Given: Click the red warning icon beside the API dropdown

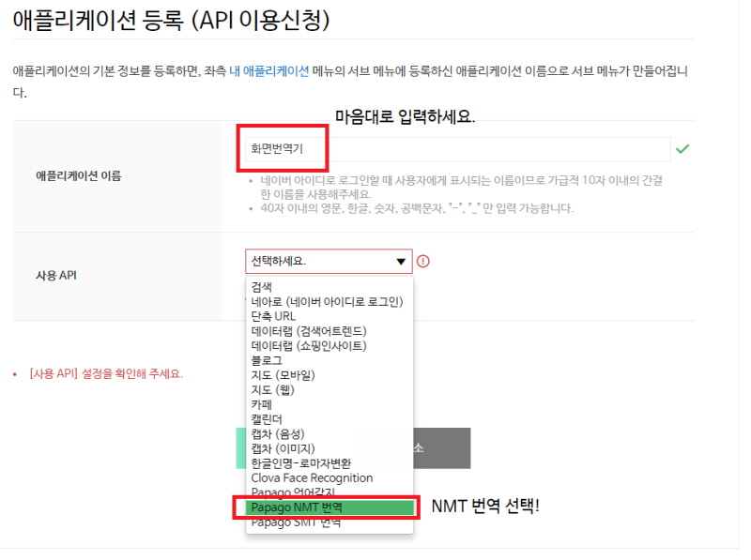Looking at the screenshot, I should pyautogui.click(x=423, y=262).
